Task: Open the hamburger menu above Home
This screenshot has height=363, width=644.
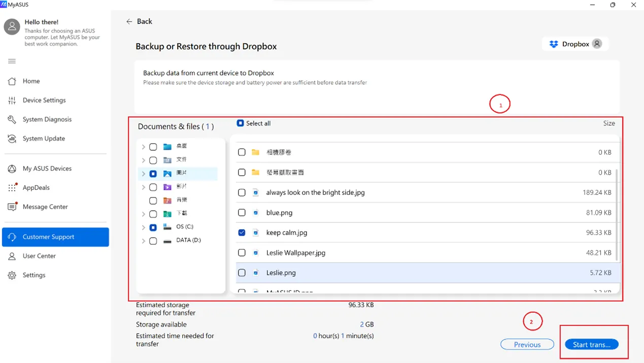Action: (11, 61)
